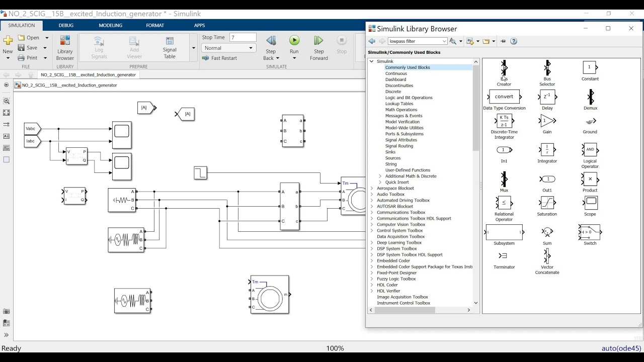Screen dimensions: 644x362
Task: Select the Mux block
Action: (504, 179)
